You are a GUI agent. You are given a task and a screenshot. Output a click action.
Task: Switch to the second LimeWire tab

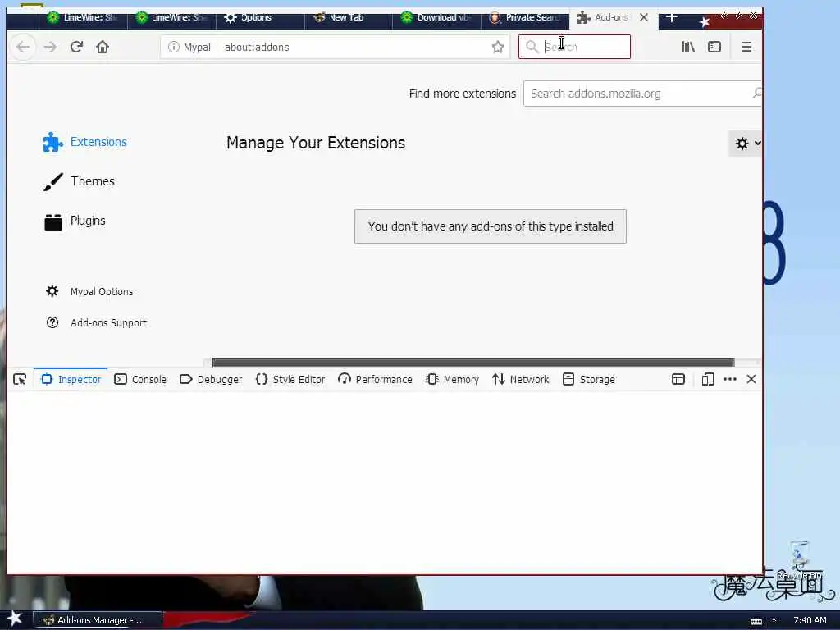171,18
